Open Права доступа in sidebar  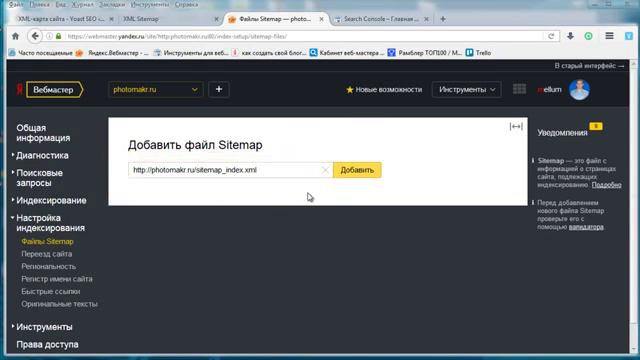(47, 344)
